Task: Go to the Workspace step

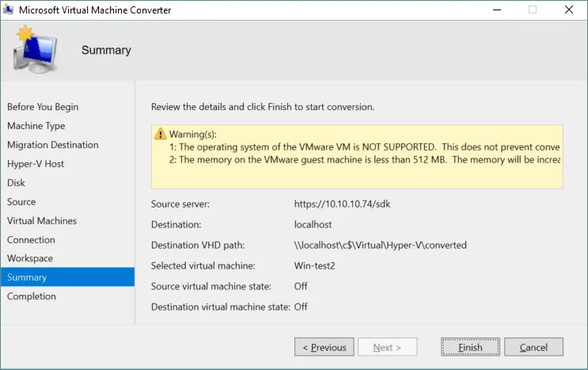Action: coord(30,258)
